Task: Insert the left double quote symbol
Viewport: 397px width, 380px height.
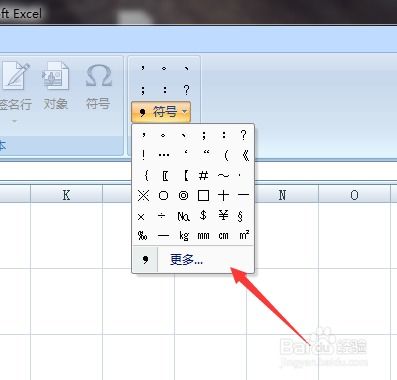Action: click(x=206, y=153)
